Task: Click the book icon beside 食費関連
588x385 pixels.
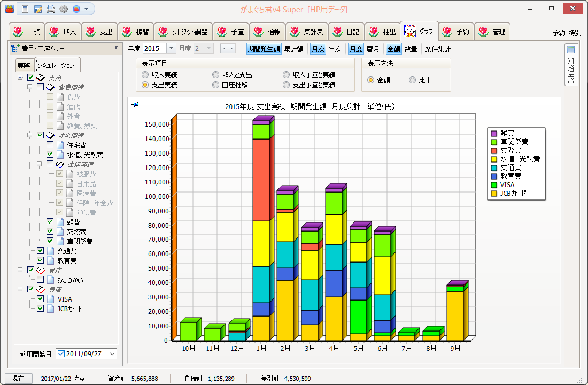Action: click(x=50, y=88)
